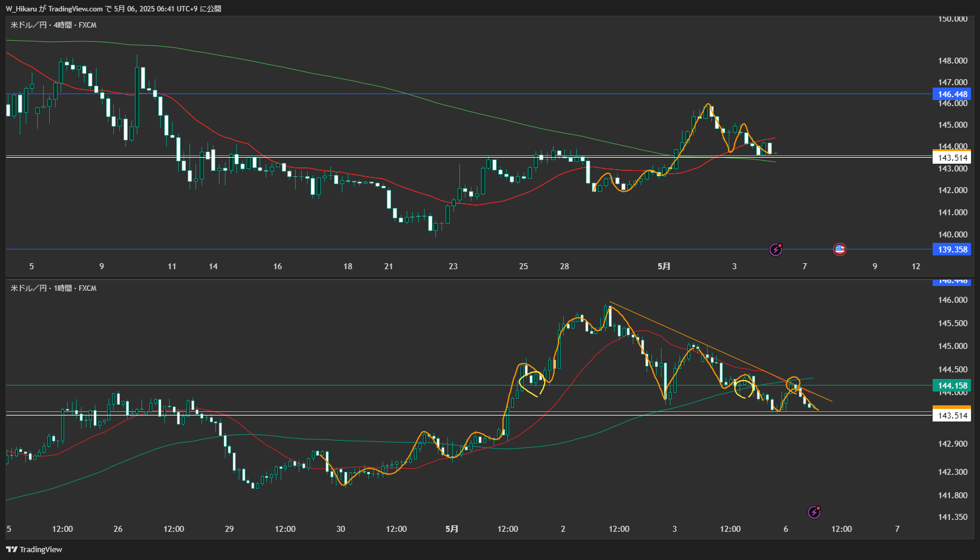Image resolution: width=980 pixels, height=560 pixels.
Task: Click date 11 on the 4-hour time axis
Action: pyautogui.click(x=172, y=266)
